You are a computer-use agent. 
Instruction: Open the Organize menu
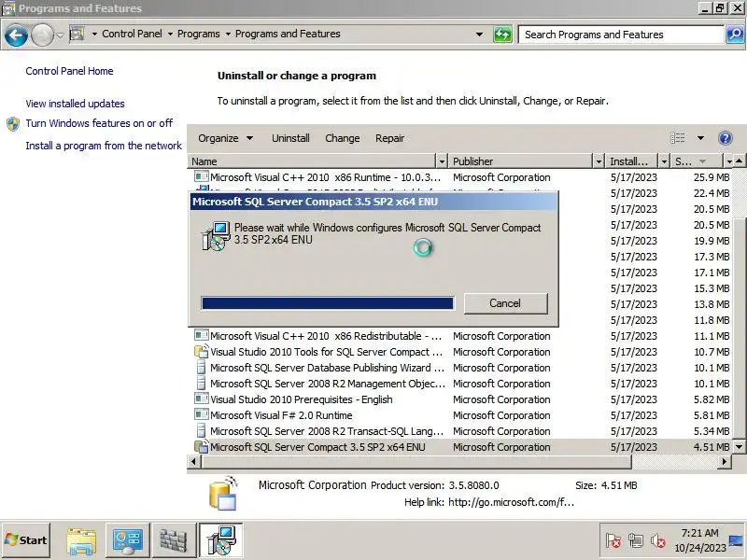(x=225, y=138)
